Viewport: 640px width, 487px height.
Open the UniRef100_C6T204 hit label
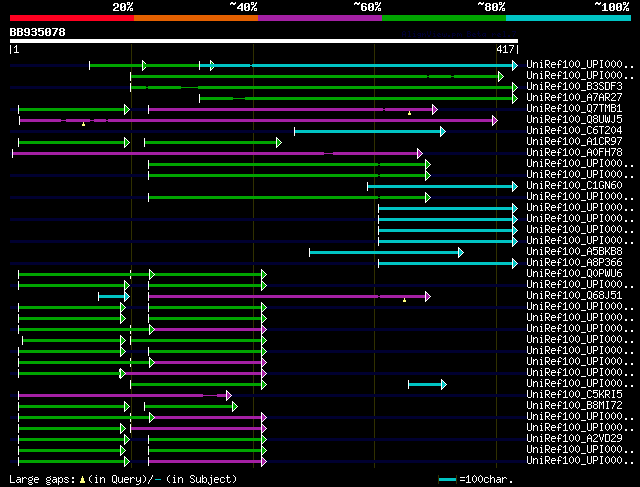574,131
